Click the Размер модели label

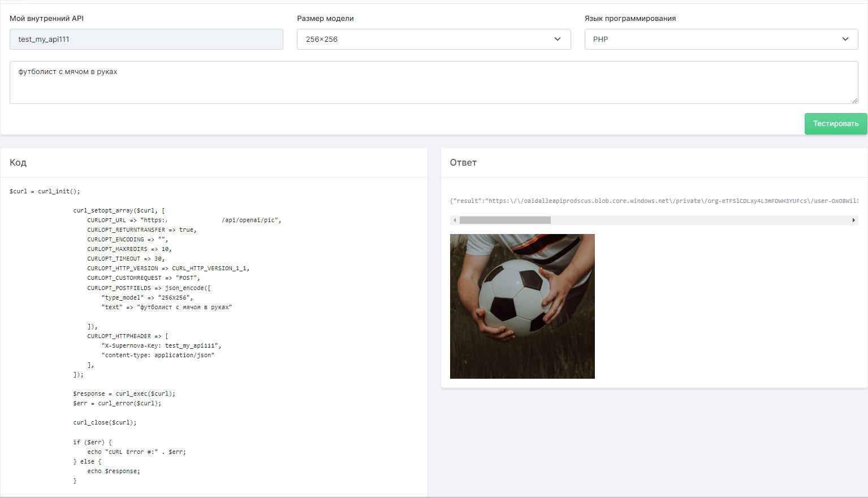pos(325,19)
